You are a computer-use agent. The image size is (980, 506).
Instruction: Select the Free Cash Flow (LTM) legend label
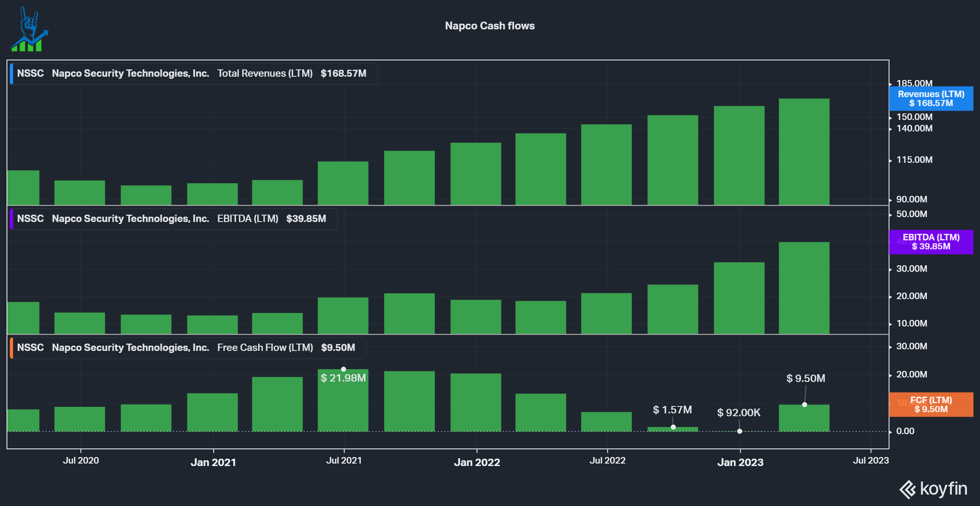point(265,348)
